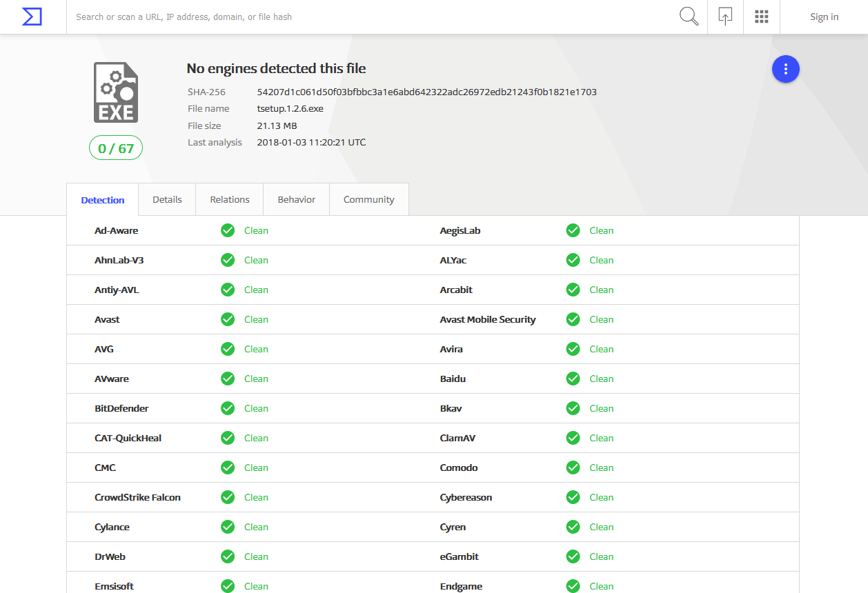Open the file upload icon

(x=725, y=17)
